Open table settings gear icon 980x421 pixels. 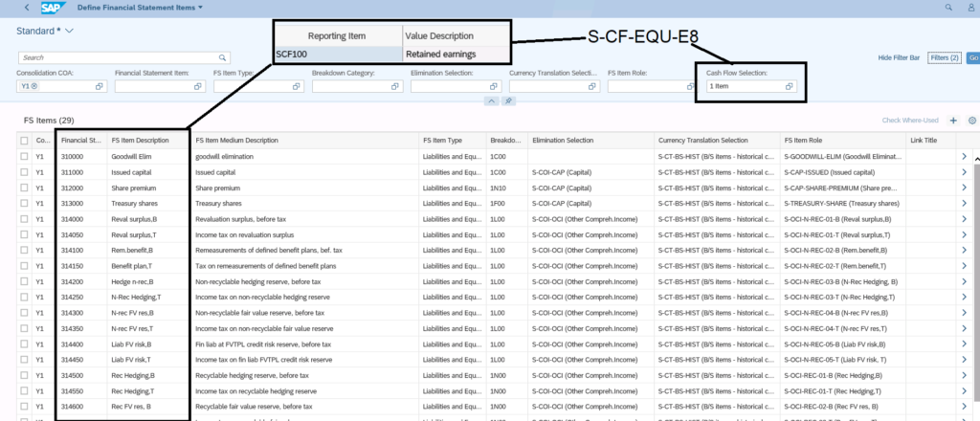pos(972,121)
